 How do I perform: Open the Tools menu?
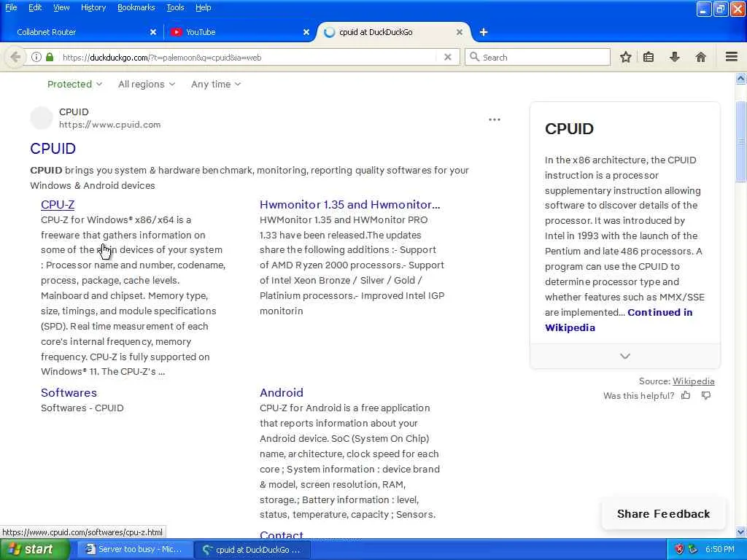pos(175,7)
